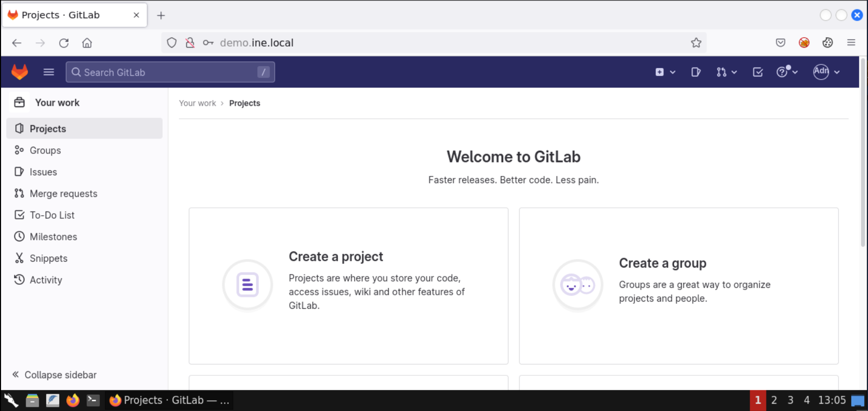Open the Create a group card
The height and width of the screenshot is (411, 868).
point(679,286)
